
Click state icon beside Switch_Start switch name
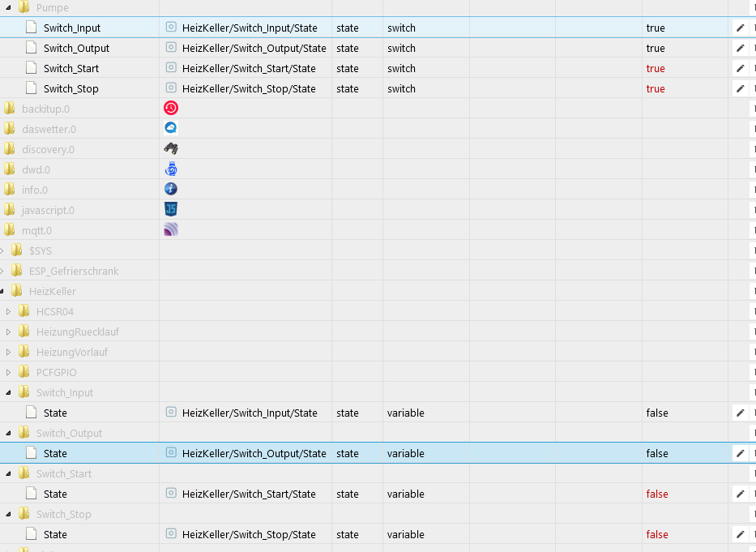(x=171, y=67)
